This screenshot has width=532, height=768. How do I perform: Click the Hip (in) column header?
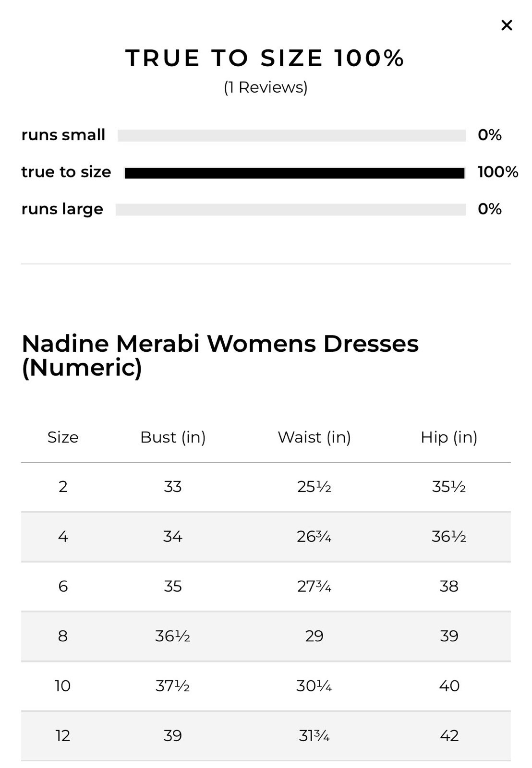[x=449, y=437]
